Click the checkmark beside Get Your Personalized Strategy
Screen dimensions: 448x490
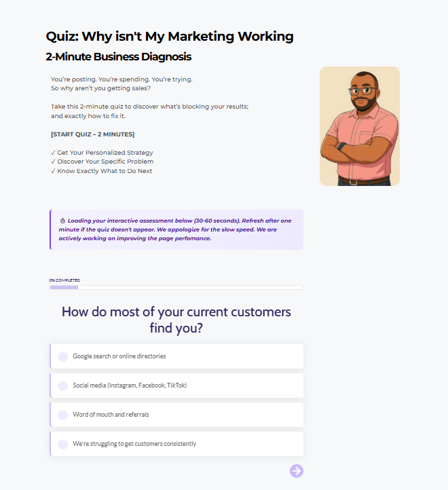[53, 153]
